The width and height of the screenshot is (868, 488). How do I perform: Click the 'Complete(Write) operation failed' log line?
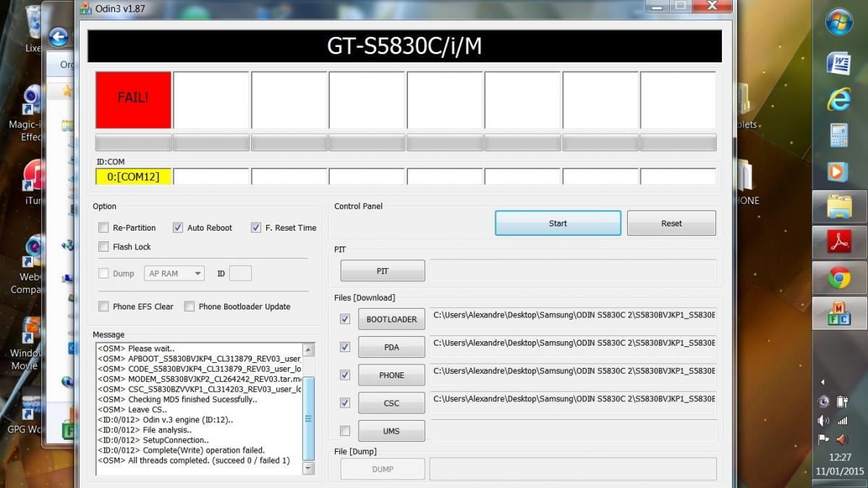[181, 450]
